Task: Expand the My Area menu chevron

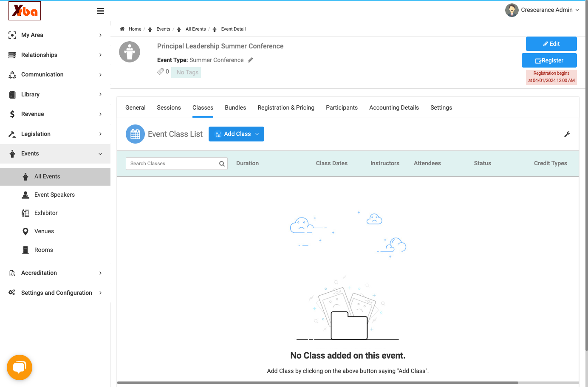Action: click(x=100, y=35)
